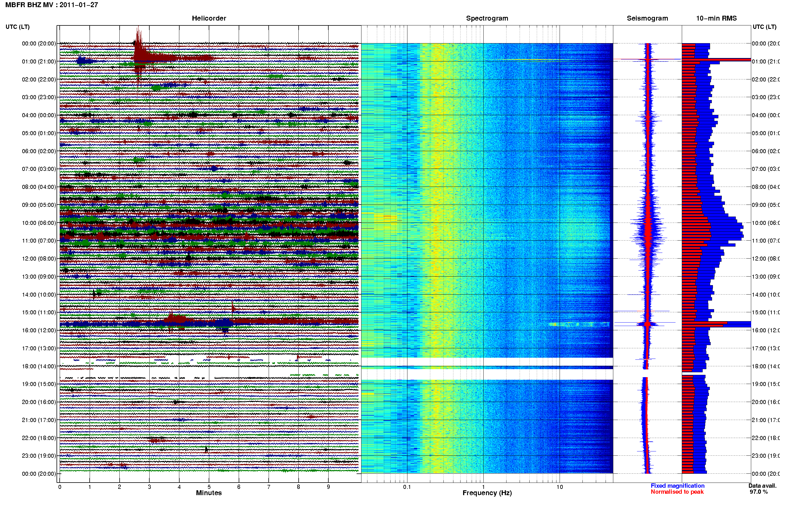Select Helicorder time label 23:00 (19:00)
812x508 pixels.
point(39,456)
